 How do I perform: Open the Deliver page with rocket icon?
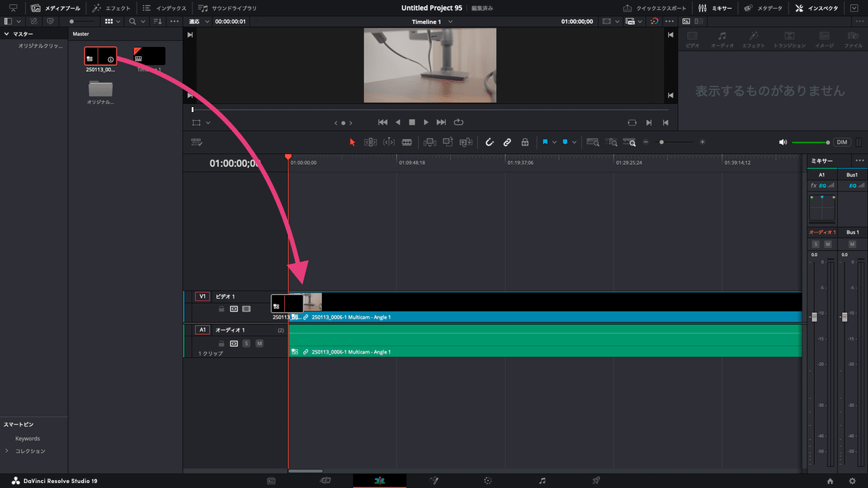coord(597,480)
